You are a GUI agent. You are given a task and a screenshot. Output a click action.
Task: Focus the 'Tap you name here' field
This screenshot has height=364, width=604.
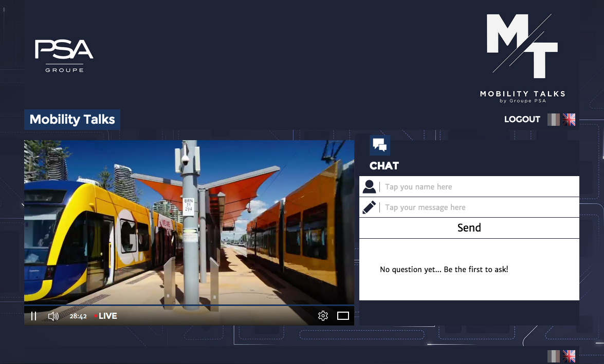click(x=469, y=186)
